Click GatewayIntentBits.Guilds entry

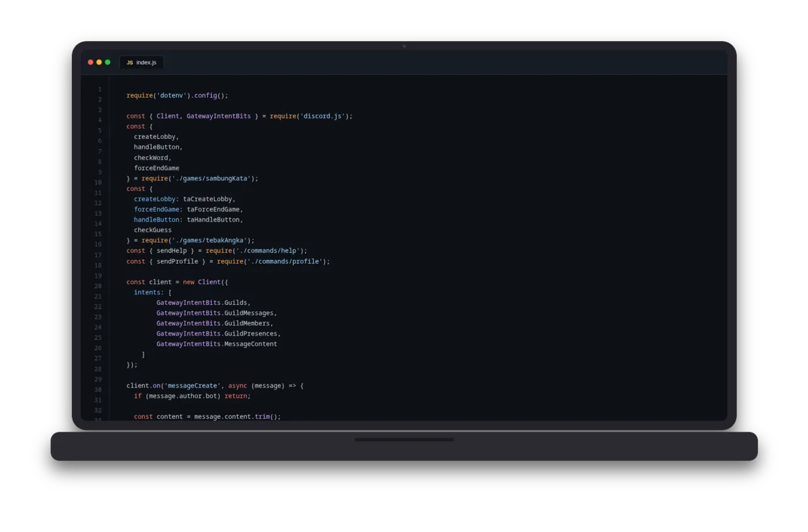coord(202,302)
